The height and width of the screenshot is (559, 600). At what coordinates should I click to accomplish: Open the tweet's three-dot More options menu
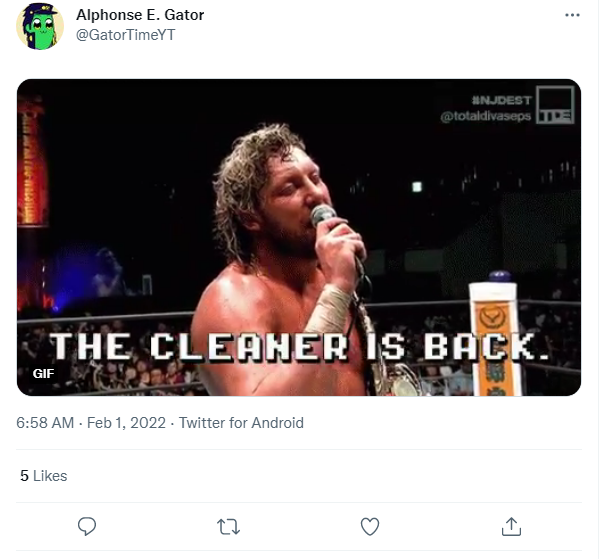[572, 15]
